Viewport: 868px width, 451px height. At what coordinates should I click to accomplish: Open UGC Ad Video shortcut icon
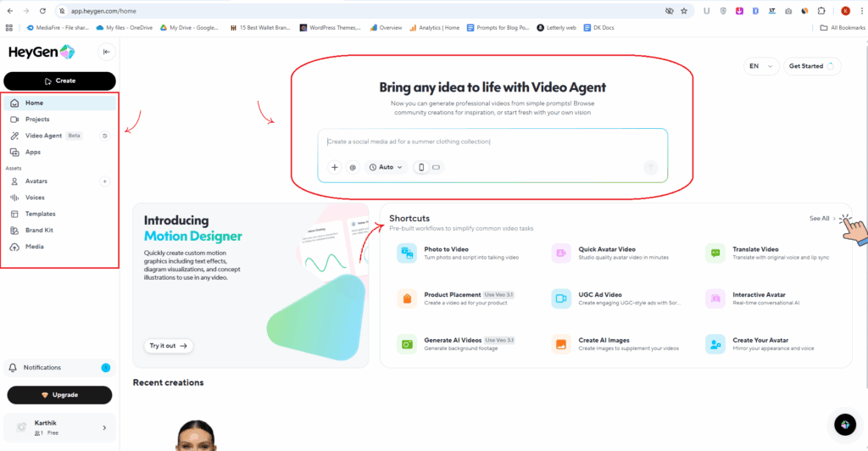561,298
